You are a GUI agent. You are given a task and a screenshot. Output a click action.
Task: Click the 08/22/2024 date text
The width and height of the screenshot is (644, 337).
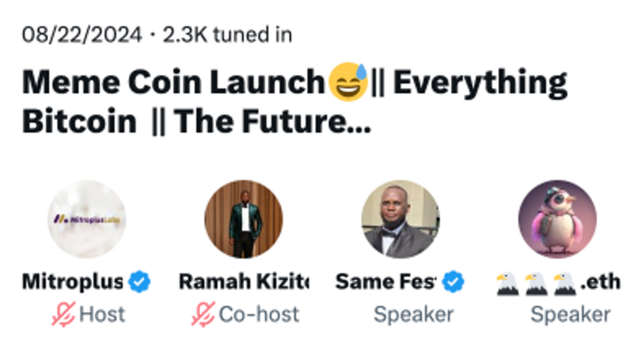coord(82,35)
